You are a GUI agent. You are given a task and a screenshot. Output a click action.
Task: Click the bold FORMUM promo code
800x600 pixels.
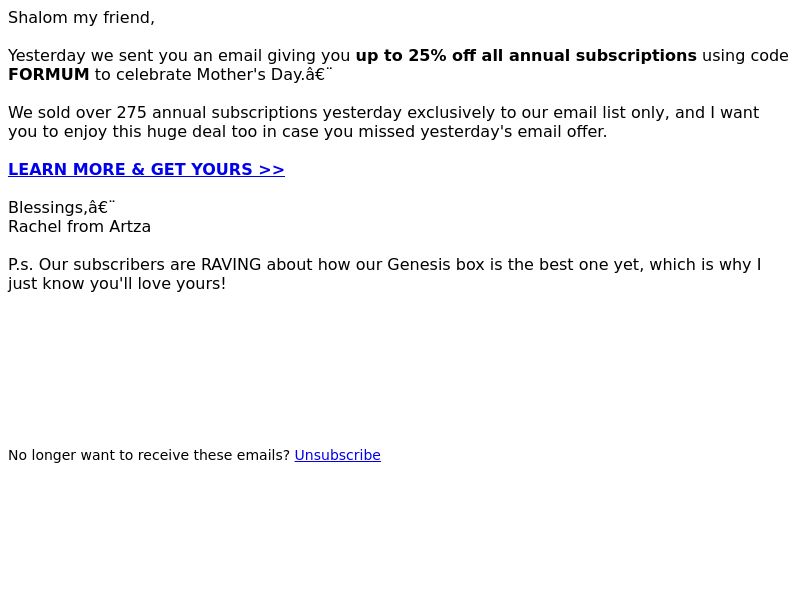pyautogui.click(x=48, y=74)
